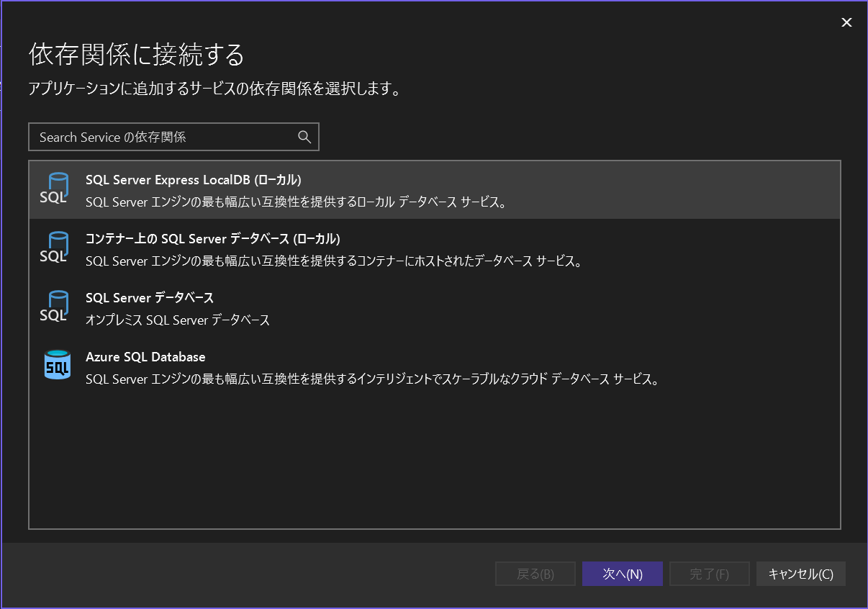Viewport: 868px width, 609px height.
Task: Click the disabled 戻る(B) button
Action: click(x=535, y=574)
